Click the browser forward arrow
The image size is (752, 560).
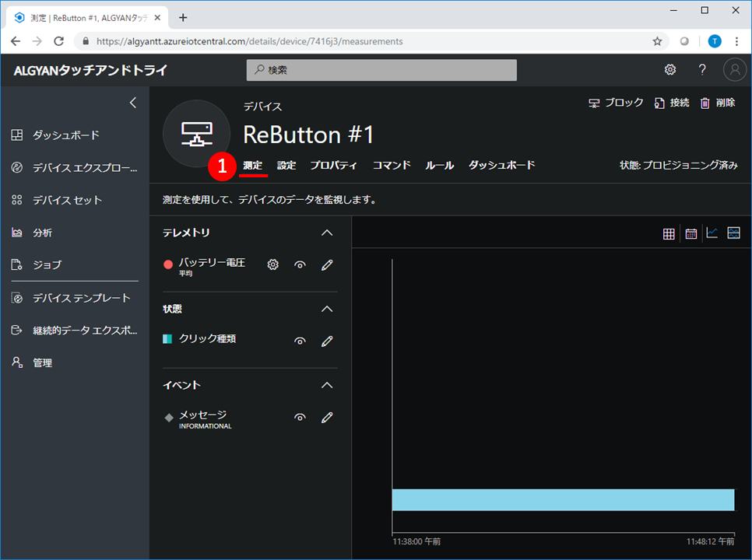(37, 41)
